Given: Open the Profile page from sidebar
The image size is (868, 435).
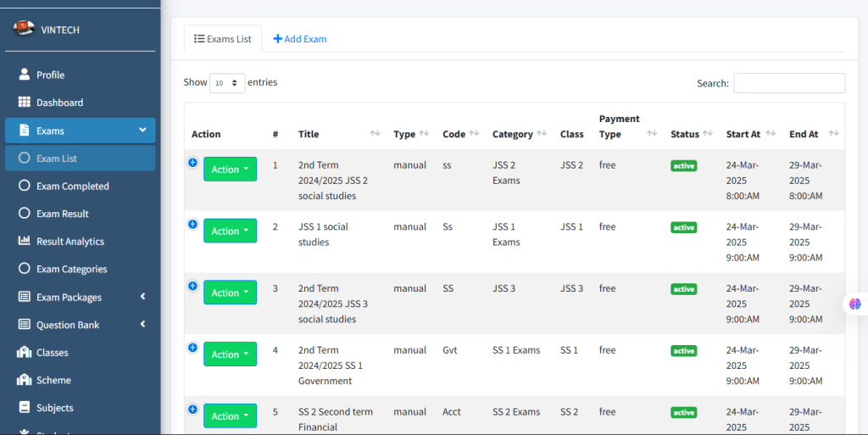Looking at the screenshot, I should click(x=50, y=75).
